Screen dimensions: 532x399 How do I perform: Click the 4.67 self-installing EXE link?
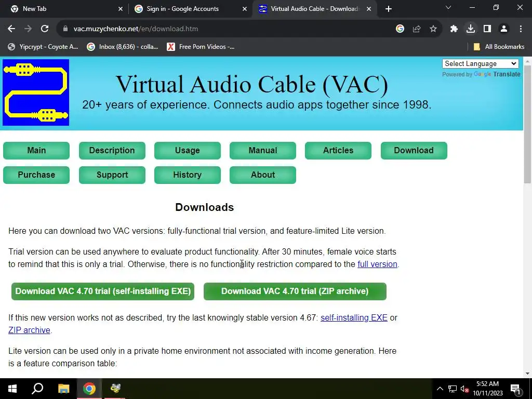354,318
